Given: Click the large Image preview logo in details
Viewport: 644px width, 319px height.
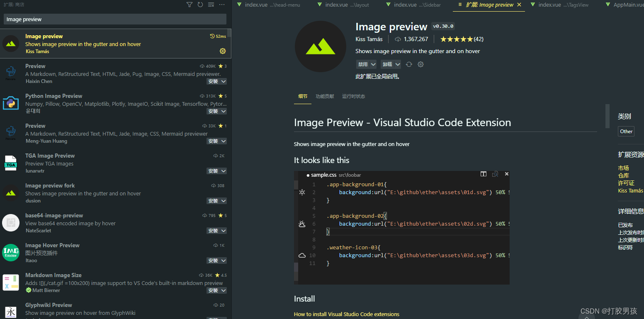Looking at the screenshot, I should pos(321,47).
